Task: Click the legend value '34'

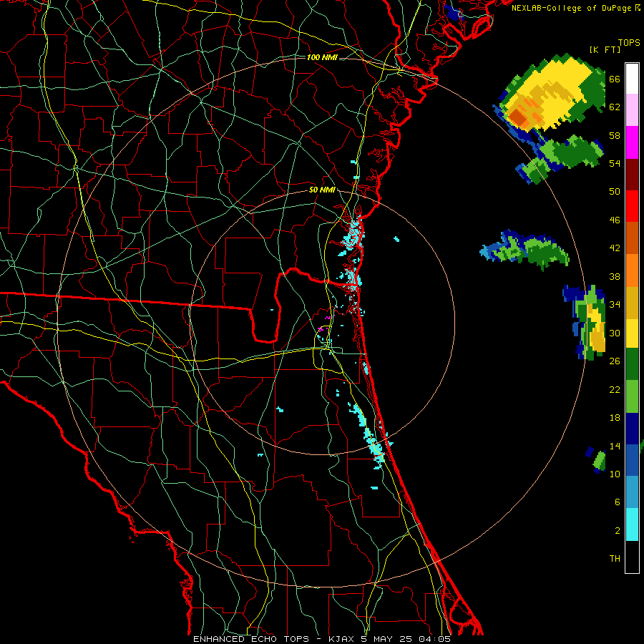Action: [x=615, y=304]
